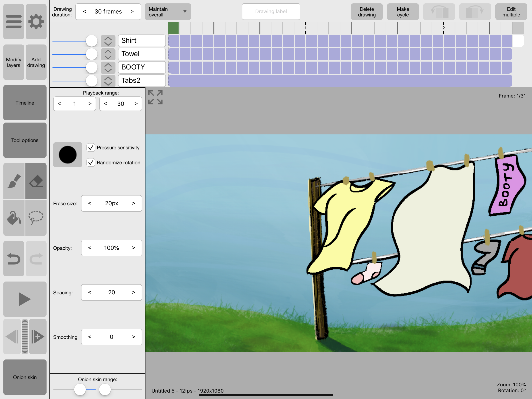Toggle fullscreen canvas with arrows icon

(155, 97)
